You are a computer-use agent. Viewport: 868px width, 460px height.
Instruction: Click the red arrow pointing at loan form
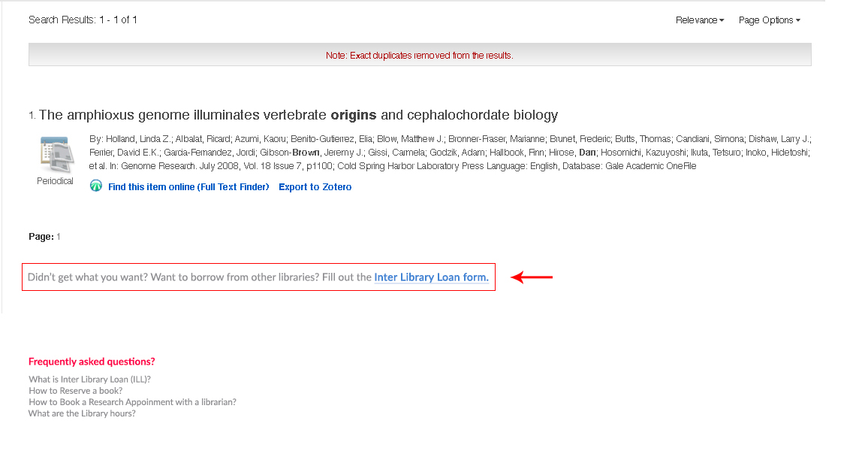click(x=532, y=277)
